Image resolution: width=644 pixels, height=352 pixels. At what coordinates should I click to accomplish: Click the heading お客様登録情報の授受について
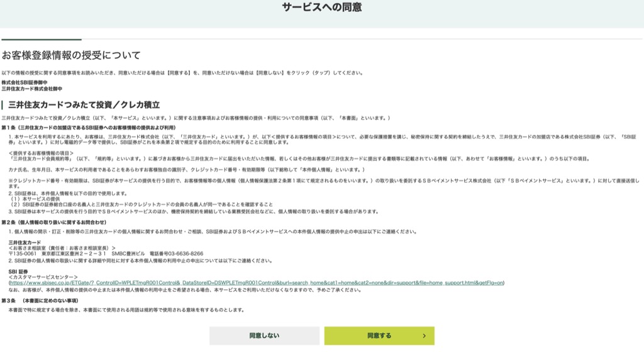[71, 55]
